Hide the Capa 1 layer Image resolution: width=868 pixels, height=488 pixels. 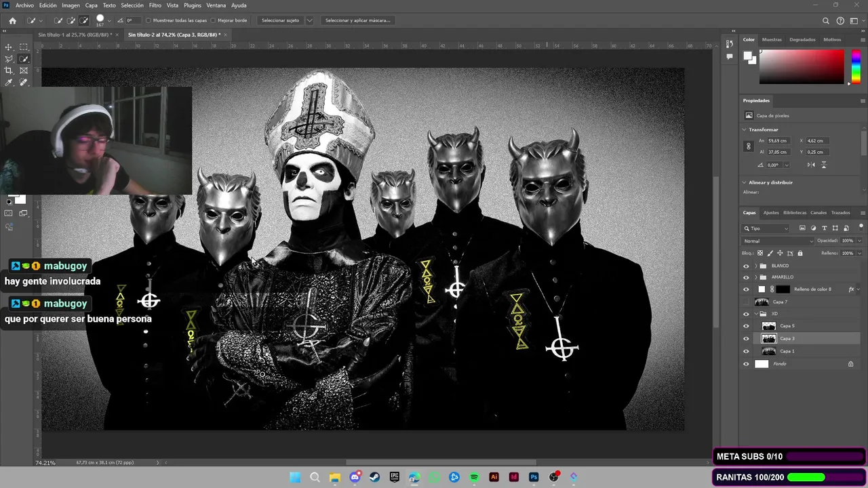click(x=746, y=351)
